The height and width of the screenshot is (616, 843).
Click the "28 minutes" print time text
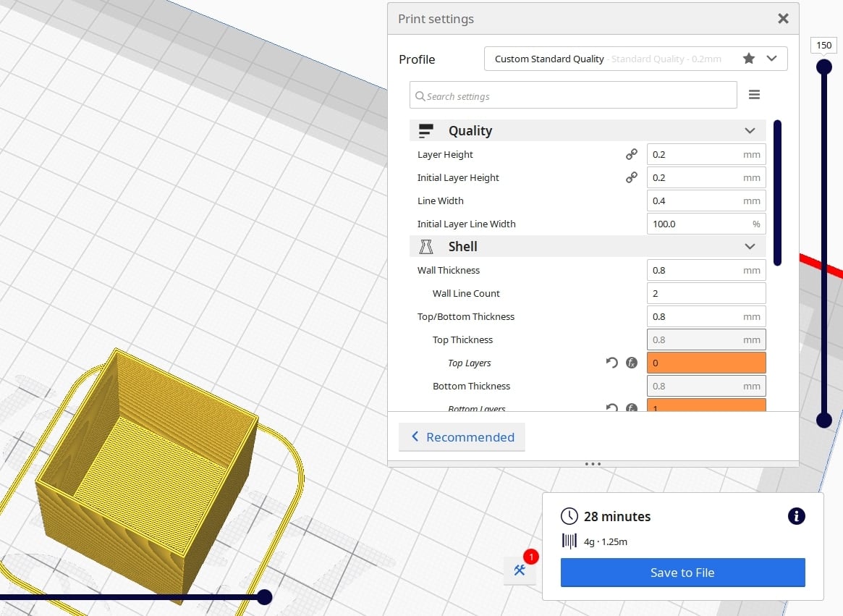pos(617,517)
